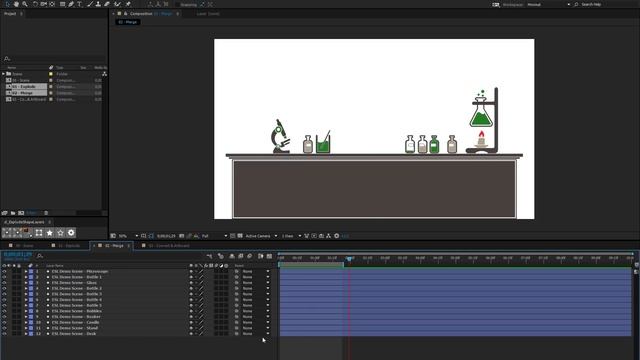Expand the Bubbles layer properties
The image size is (640, 360).
tap(26, 311)
